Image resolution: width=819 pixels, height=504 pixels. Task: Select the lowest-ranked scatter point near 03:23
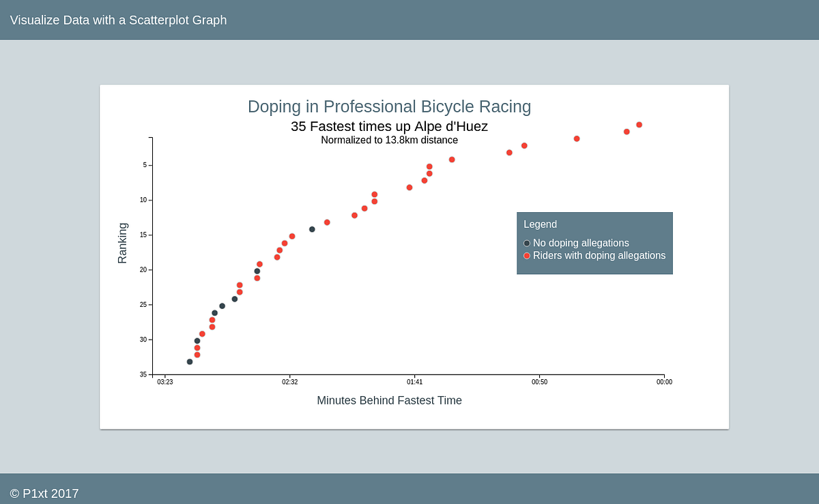tap(189, 362)
